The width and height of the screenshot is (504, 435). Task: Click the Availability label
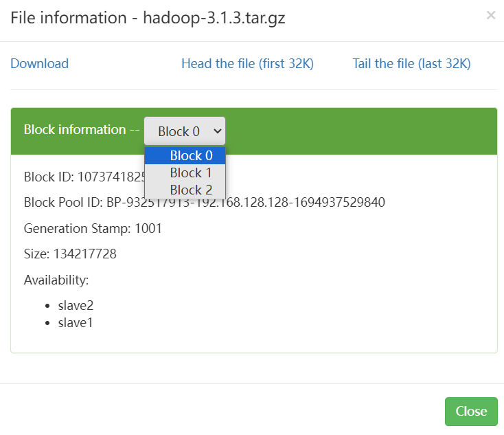[56, 280]
